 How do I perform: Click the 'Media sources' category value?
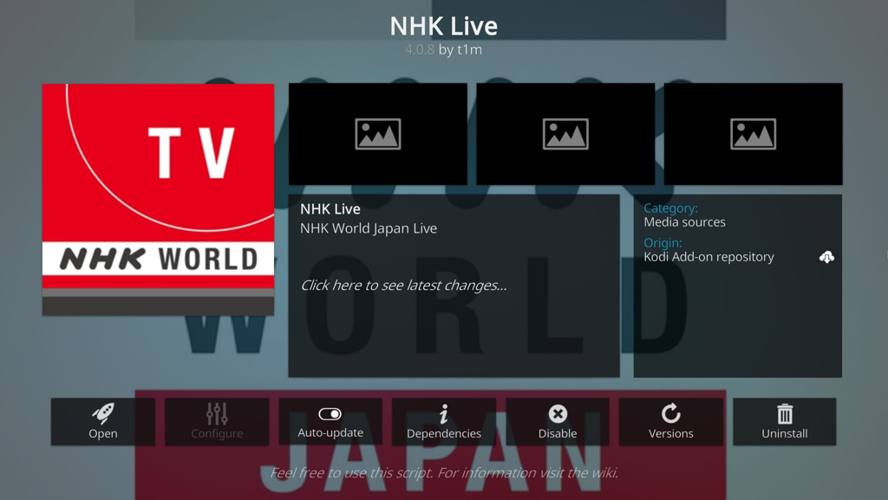pyautogui.click(x=684, y=222)
